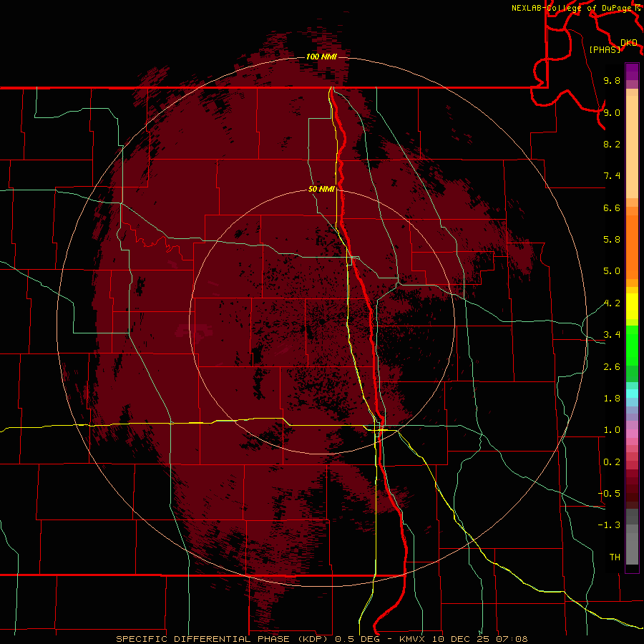This screenshot has height=644, width=644.
Task: Click the TH threshold label on the scale
Action: pos(615,557)
